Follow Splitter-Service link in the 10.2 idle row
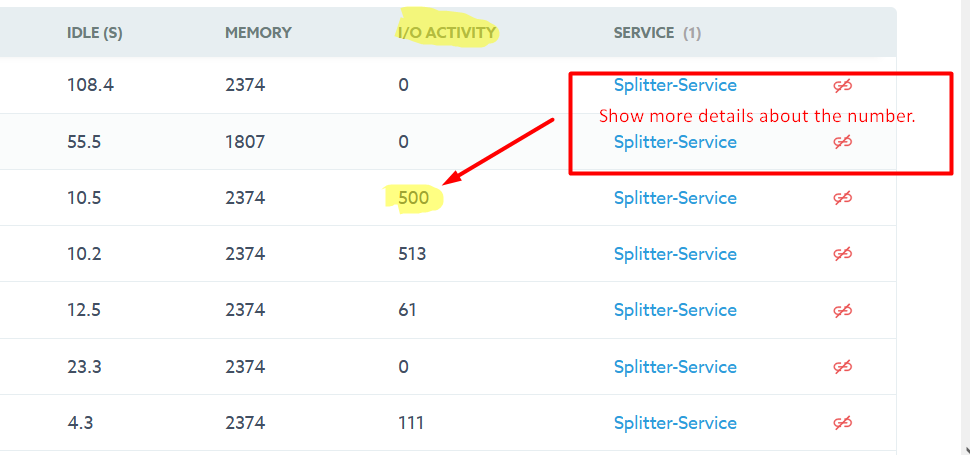Screen dimensions: 970x455 [x=675, y=254]
